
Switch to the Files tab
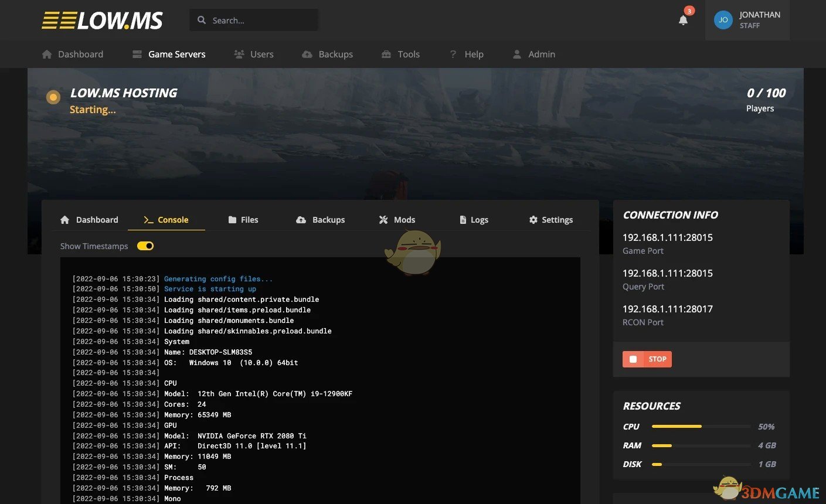tap(243, 220)
